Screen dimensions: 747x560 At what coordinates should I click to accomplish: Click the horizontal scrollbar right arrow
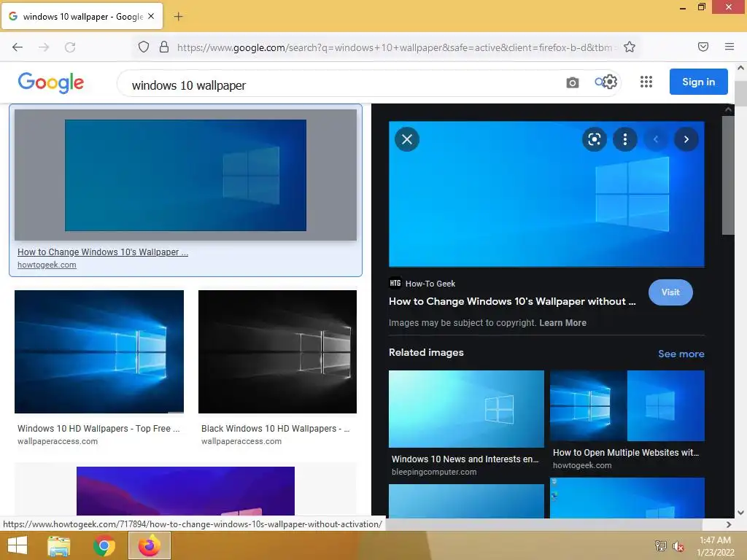click(729, 524)
